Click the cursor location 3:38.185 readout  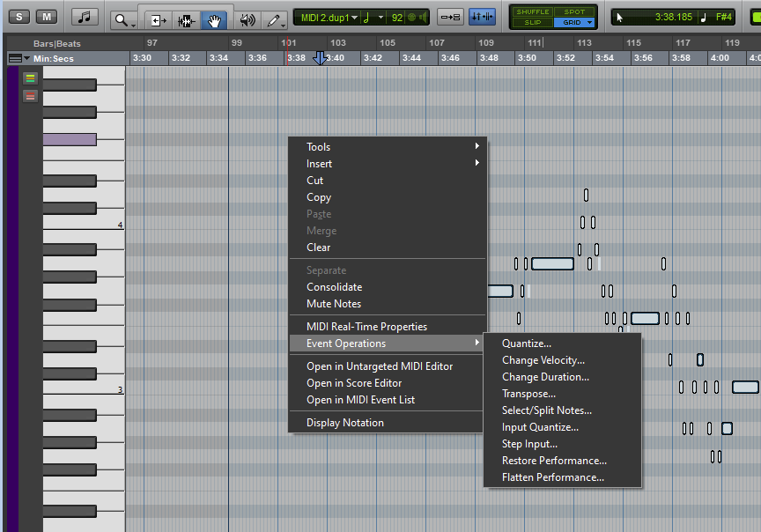674,17
